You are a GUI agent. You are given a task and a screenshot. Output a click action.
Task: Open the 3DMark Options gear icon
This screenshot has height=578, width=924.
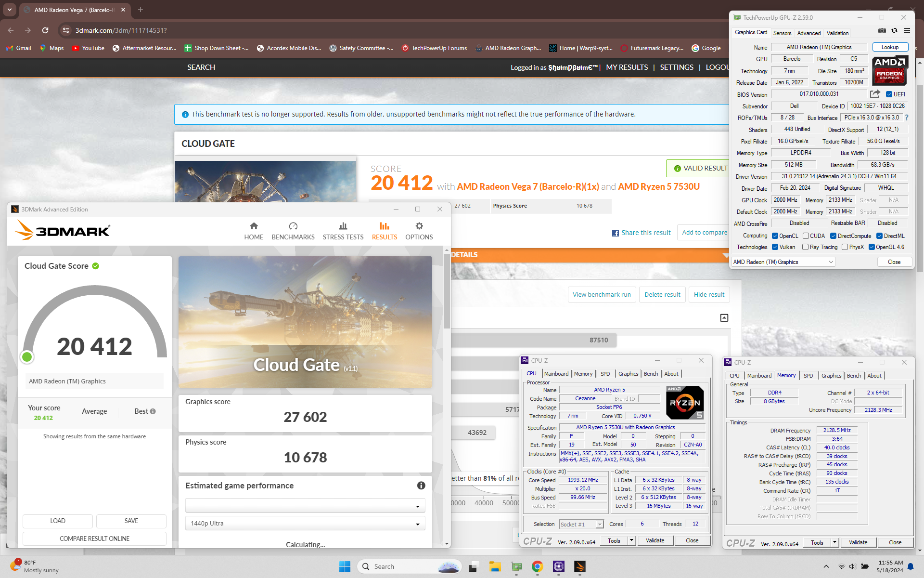pyautogui.click(x=419, y=226)
